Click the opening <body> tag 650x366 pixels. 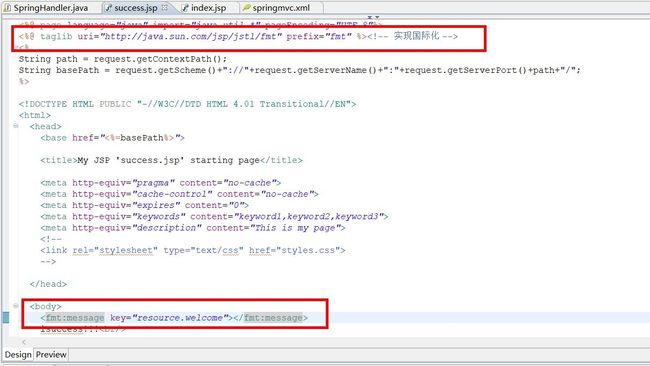46,306
